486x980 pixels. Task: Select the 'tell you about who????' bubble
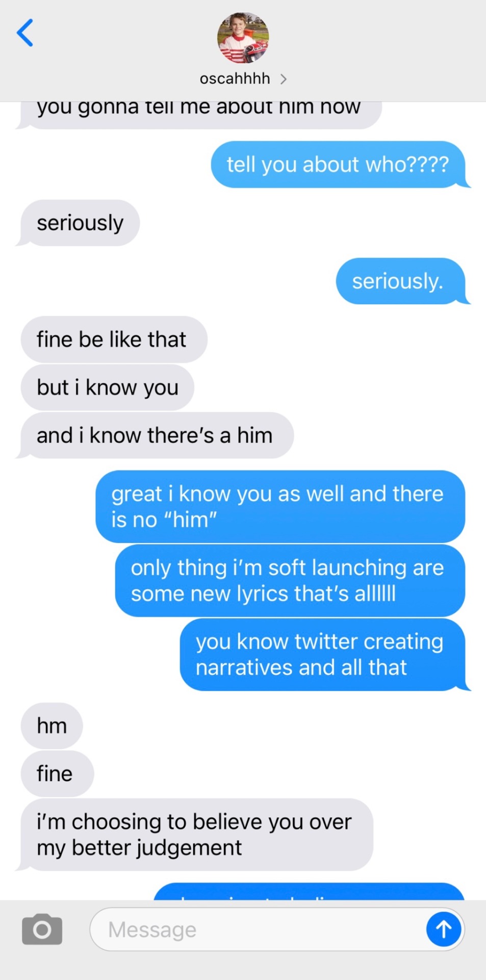pos(339,164)
